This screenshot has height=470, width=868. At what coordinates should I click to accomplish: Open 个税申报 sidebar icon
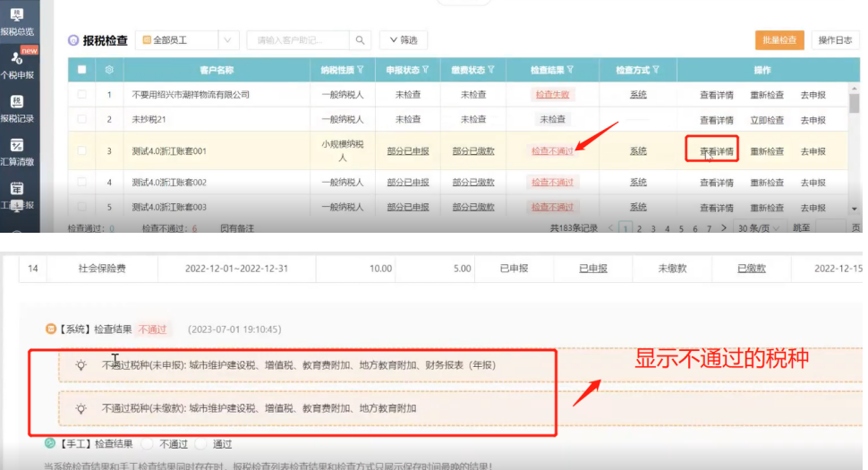[x=16, y=64]
